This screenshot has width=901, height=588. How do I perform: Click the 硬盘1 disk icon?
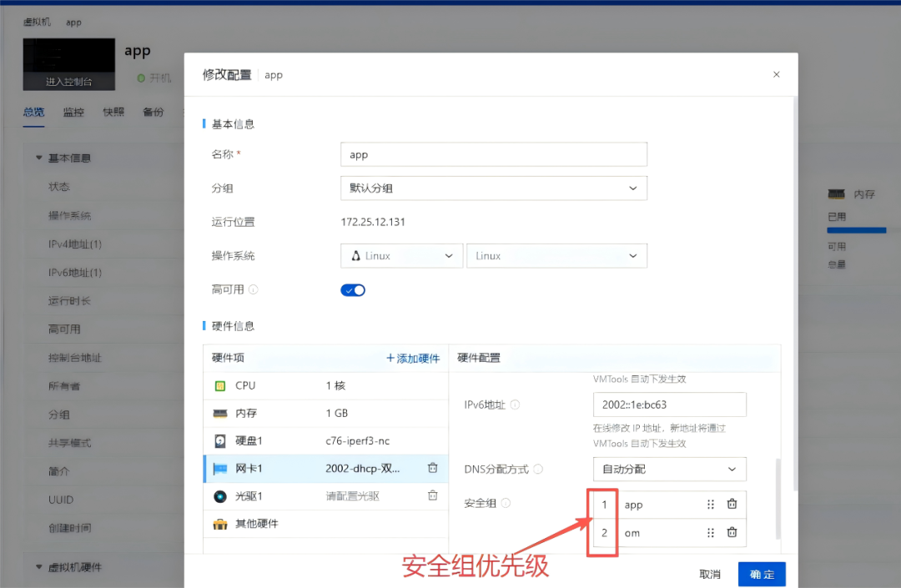(220, 441)
